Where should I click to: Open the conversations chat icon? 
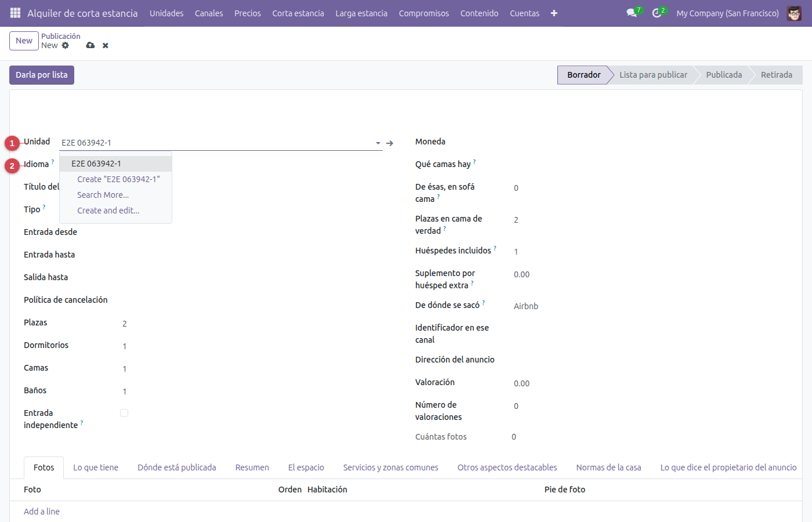[x=632, y=13]
